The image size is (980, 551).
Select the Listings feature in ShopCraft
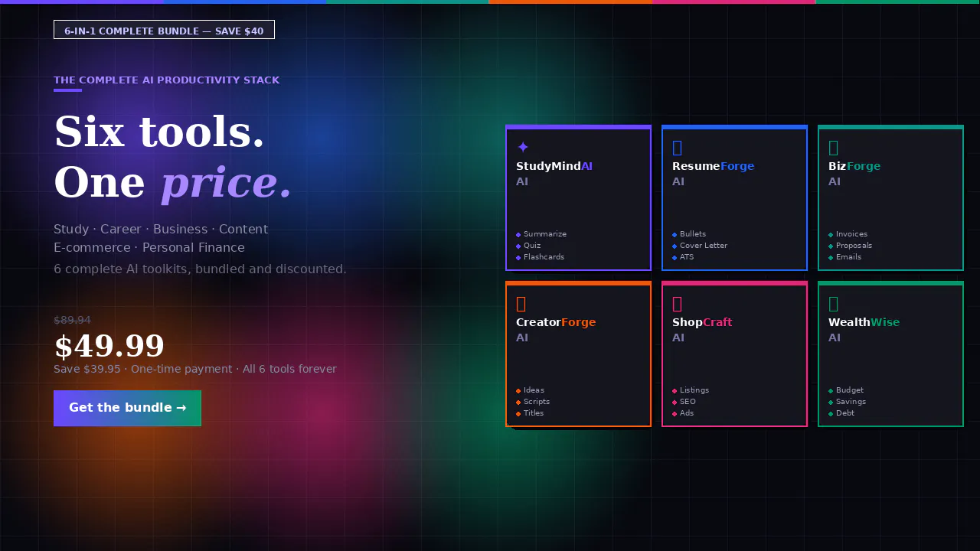coord(691,390)
